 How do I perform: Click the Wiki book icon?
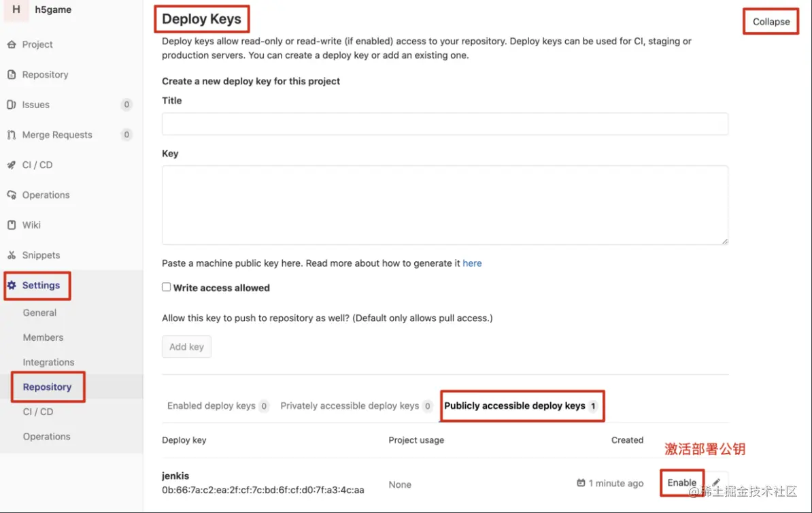pyautogui.click(x=11, y=225)
